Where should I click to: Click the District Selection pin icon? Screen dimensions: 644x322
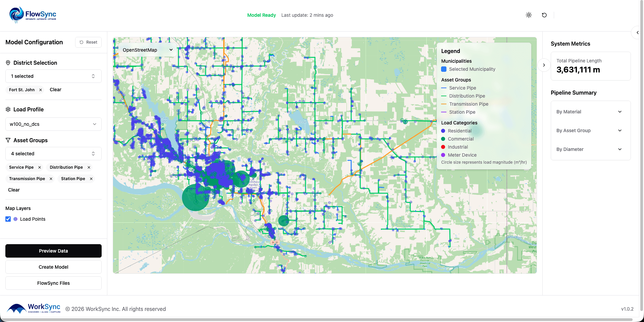(8, 63)
